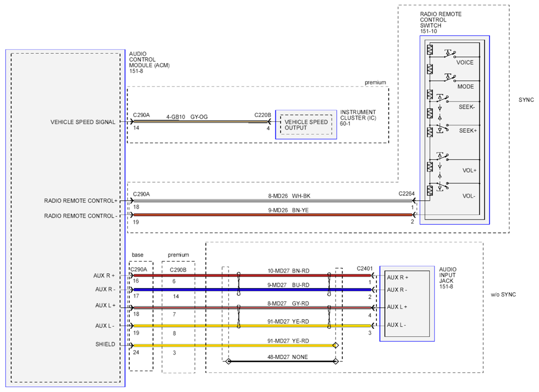Click the C2264 connector label
The image size is (539, 392).
[407, 193]
